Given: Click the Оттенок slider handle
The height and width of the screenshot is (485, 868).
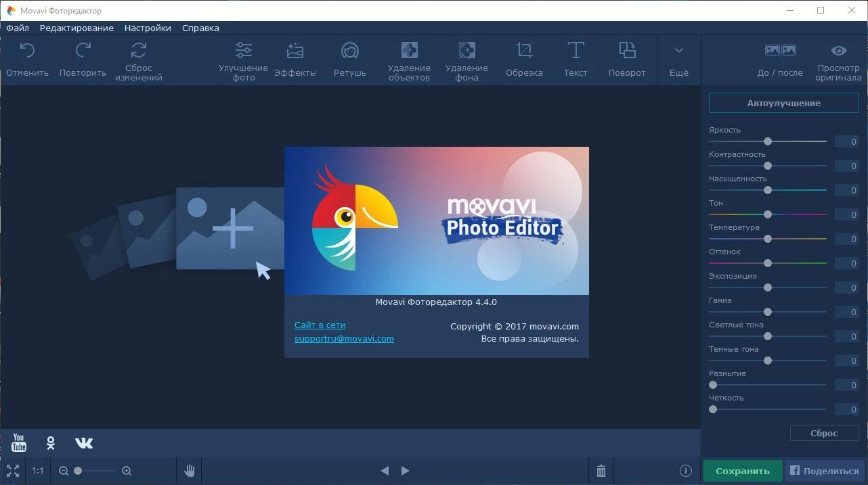Looking at the screenshot, I should pos(768,263).
